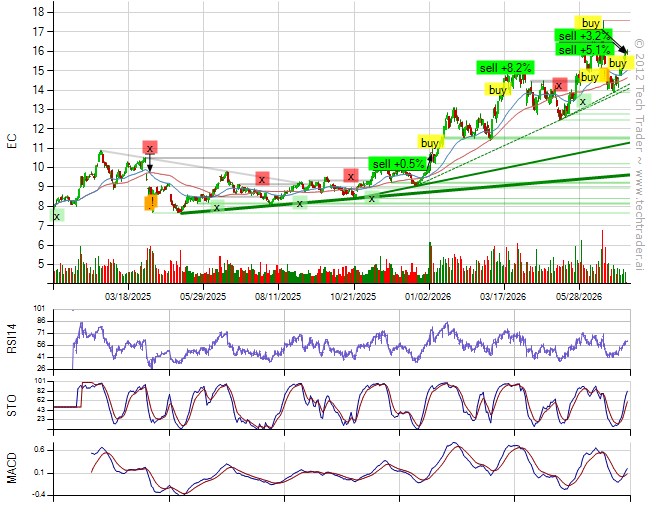Click the EC ticker axis label
The width and height of the screenshot is (657, 514).
(12, 141)
